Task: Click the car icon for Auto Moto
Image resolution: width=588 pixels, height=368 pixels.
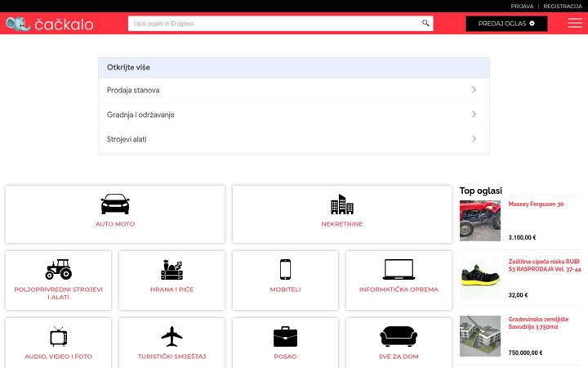Action: pyautogui.click(x=115, y=204)
